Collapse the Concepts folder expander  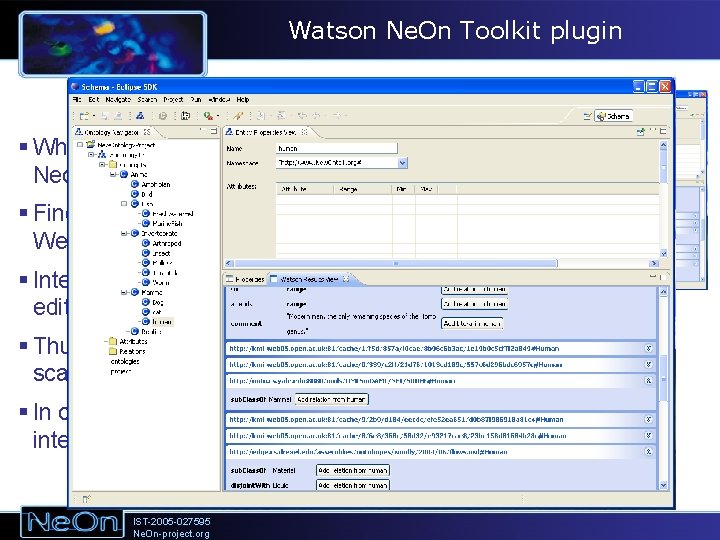pos(102,164)
